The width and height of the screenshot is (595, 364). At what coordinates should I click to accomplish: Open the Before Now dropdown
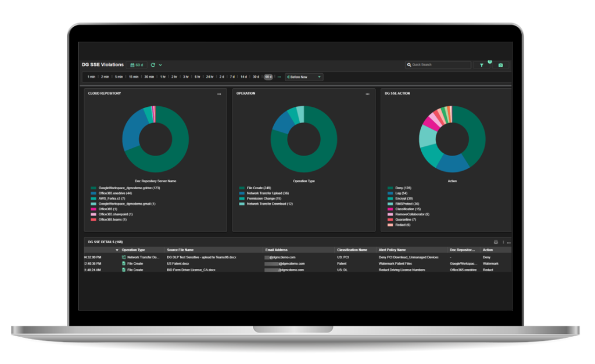(x=303, y=77)
